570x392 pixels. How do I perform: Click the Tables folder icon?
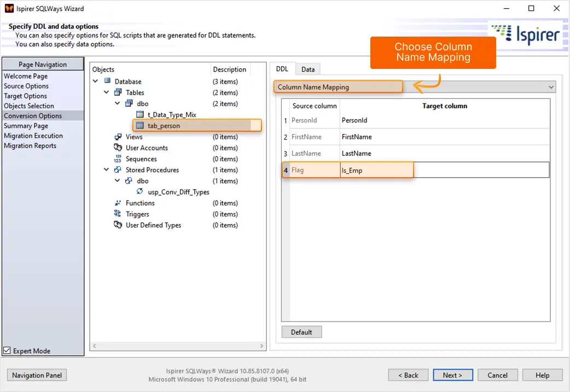(x=118, y=92)
